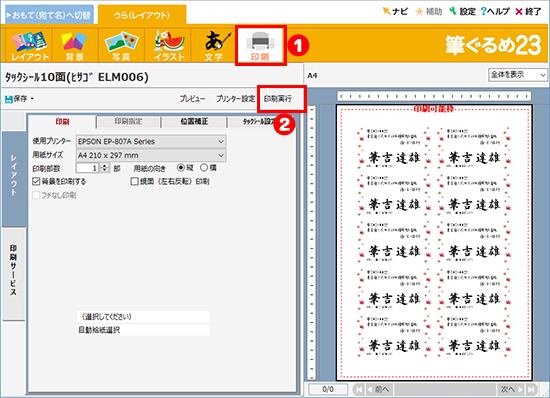Select the 背景 background tool icon
Image resolution: width=550 pixels, height=398 pixels.
click(75, 46)
